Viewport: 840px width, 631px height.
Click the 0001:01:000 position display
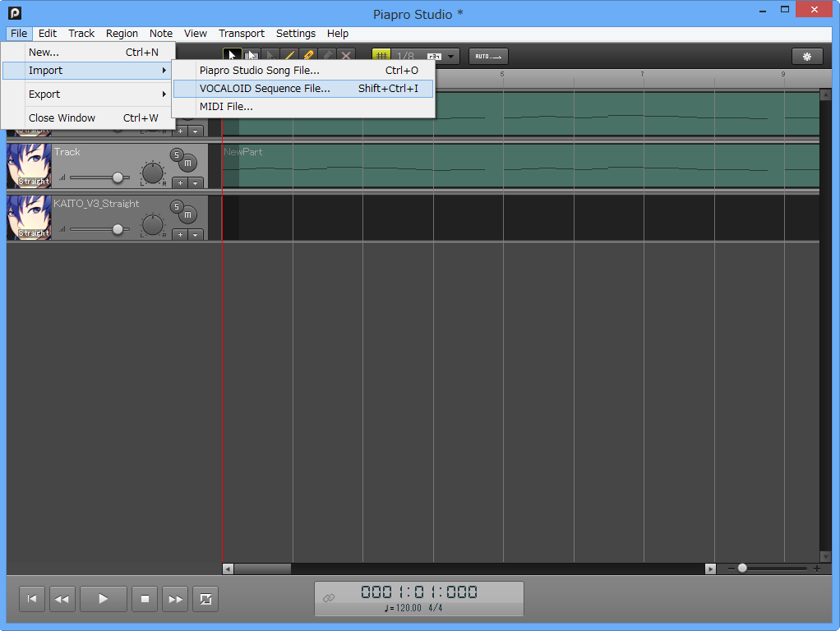419,592
